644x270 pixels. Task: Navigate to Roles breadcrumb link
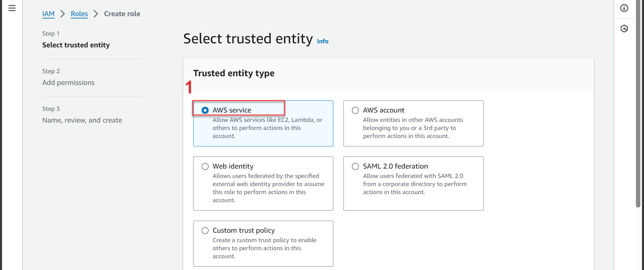[x=79, y=14]
